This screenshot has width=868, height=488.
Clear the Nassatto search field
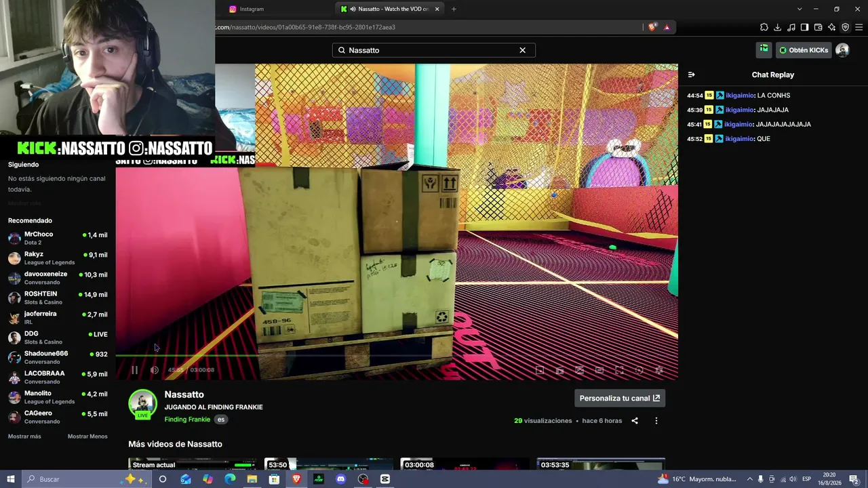pos(522,50)
